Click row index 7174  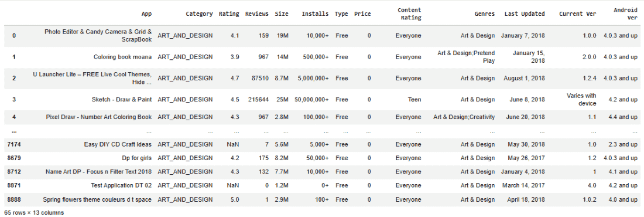click(14, 144)
